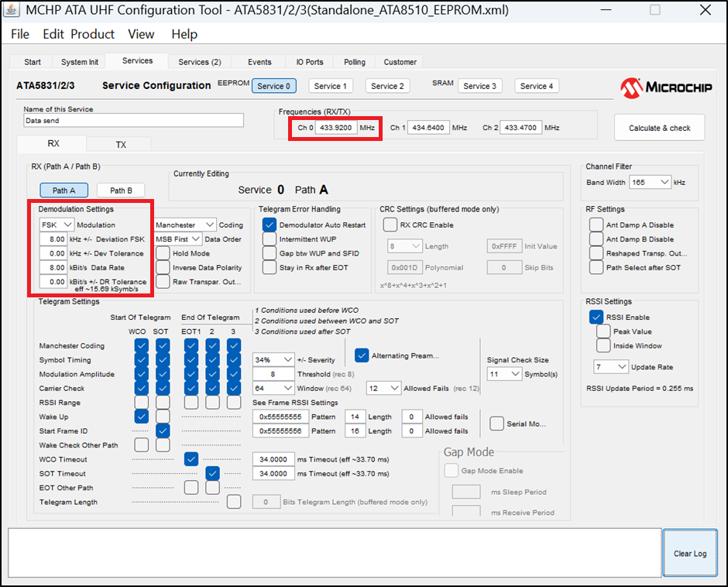This screenshot has height=587, width=728.
Task: Toggle Ant Damp A Disable checkbox
Action: (x=596, y=225)
